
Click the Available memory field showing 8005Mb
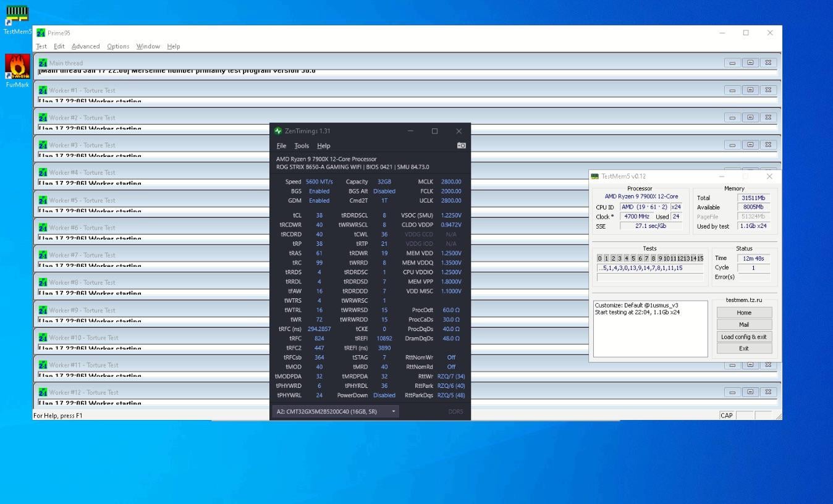point(754,207)
